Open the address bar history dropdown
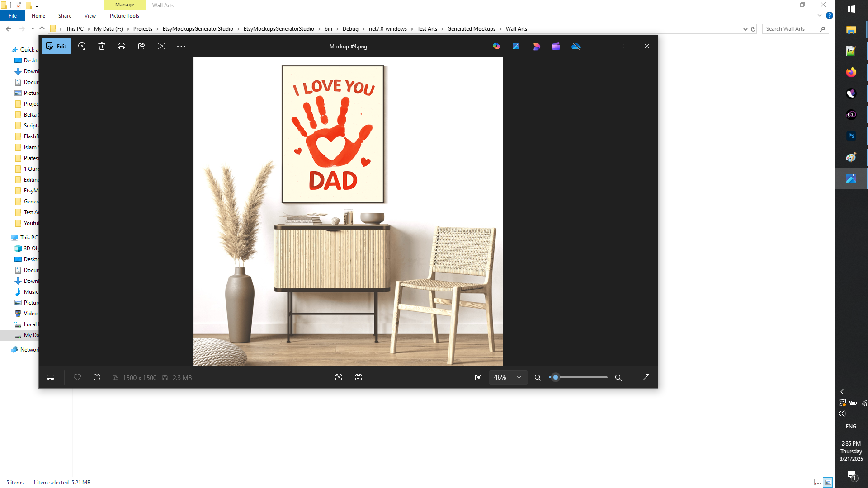 745,28
